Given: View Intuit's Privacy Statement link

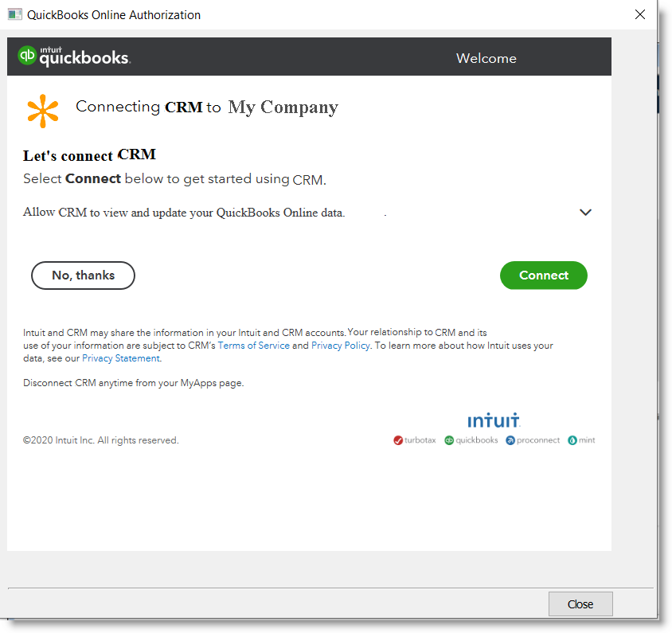Looking at the screenshot, I should (x=120, y=358).
